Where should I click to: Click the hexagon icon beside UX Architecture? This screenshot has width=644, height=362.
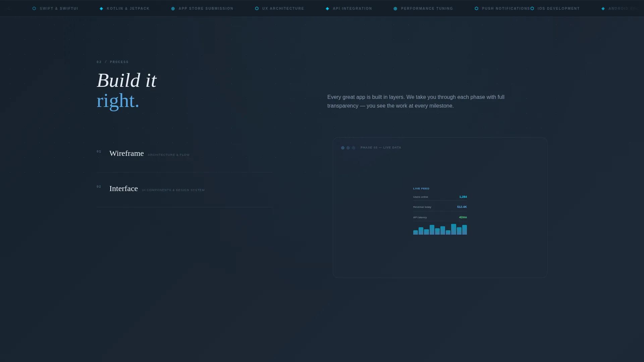[257, 9]
